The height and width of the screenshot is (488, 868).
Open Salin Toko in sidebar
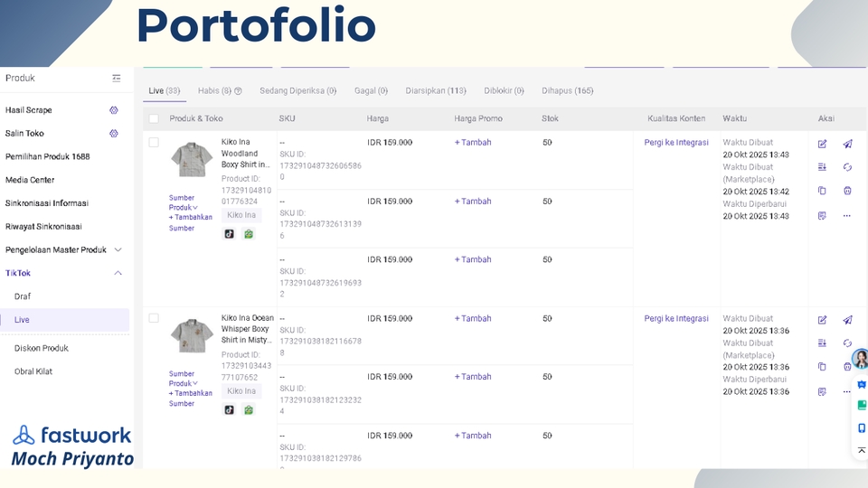24,134
